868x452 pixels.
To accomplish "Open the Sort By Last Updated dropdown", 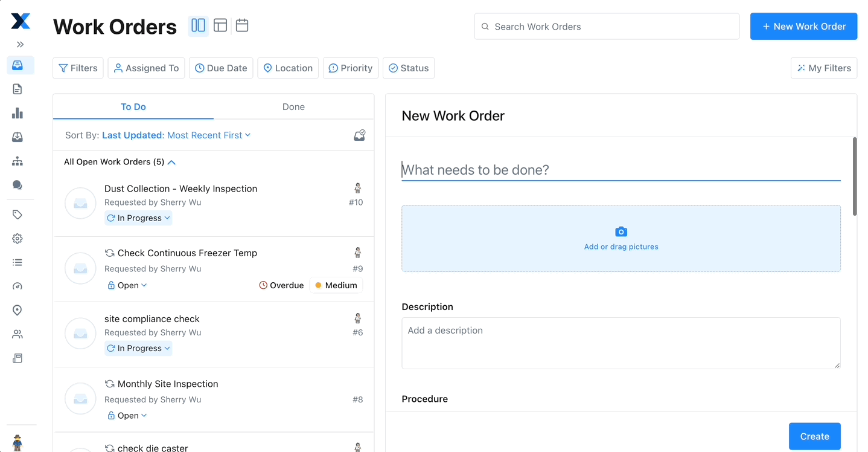I will click(176, 135).
